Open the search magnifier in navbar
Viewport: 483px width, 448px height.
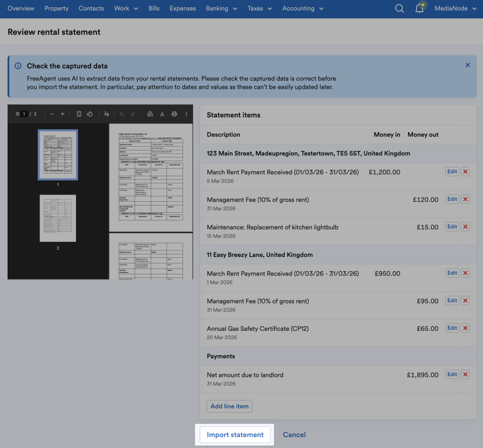(400, 8)
